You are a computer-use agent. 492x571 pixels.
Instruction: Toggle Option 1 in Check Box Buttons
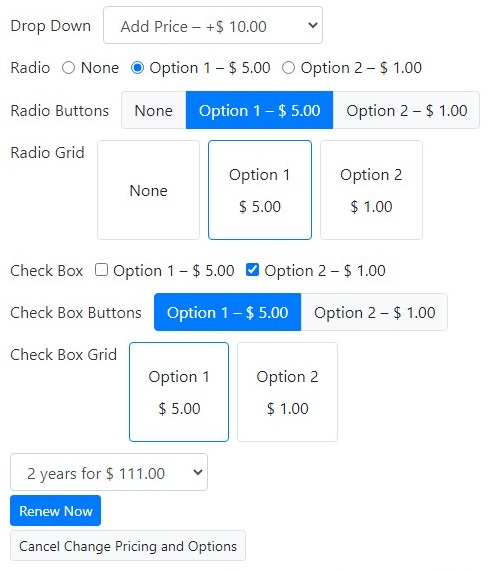pos(228,312)
